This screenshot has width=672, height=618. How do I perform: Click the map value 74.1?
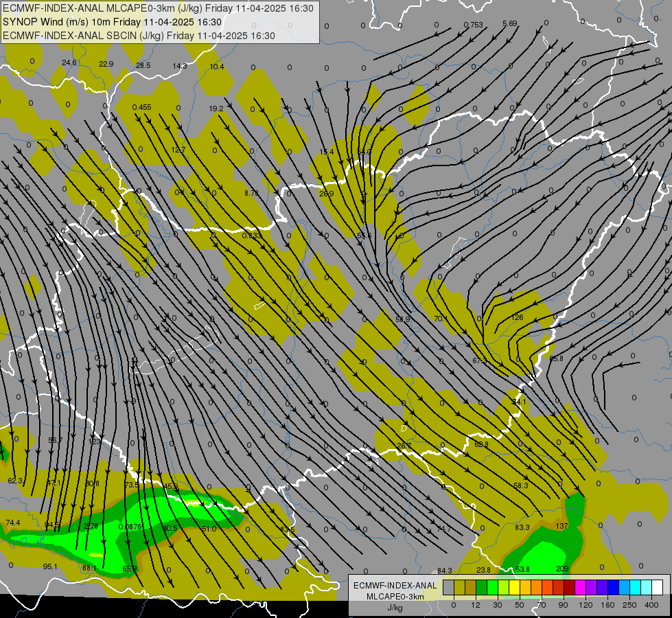point(519,402)
